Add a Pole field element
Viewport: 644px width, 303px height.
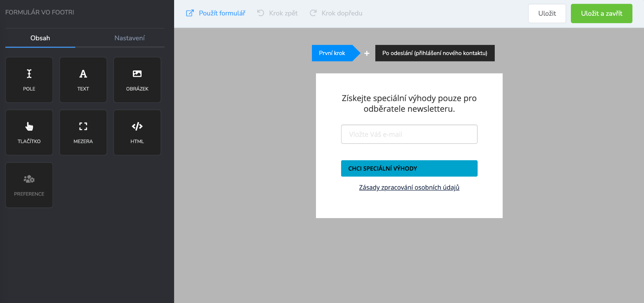pos(29,80)
